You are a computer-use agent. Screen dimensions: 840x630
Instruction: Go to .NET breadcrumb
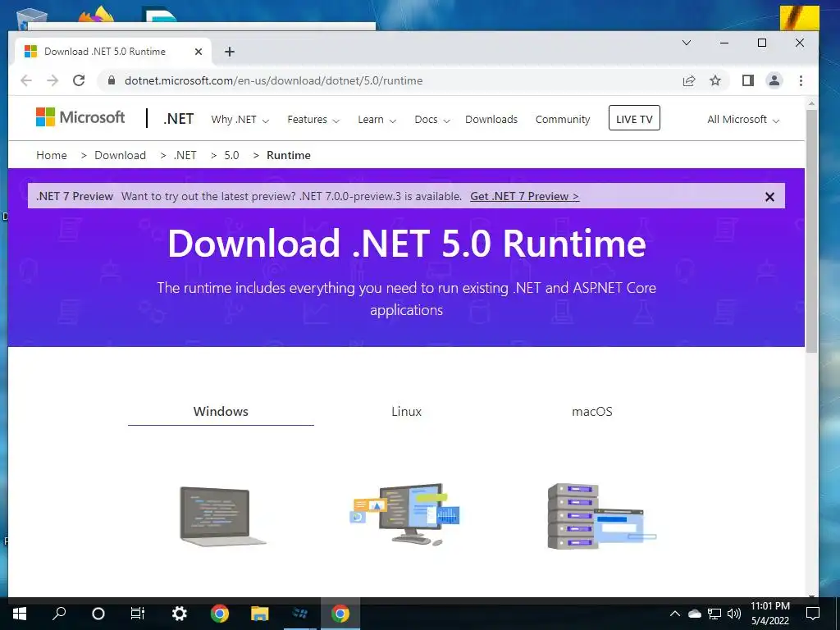[185, 155]
